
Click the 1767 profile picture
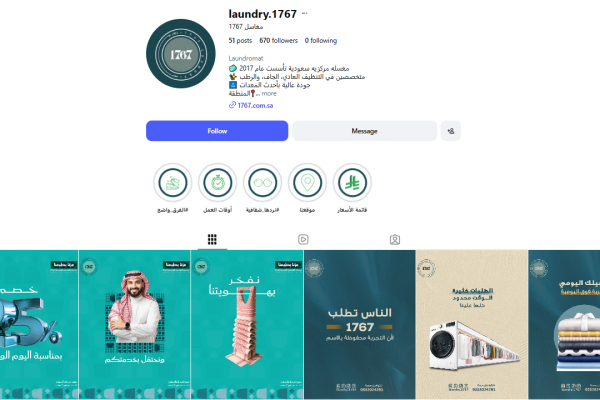(x=181, y=54)
